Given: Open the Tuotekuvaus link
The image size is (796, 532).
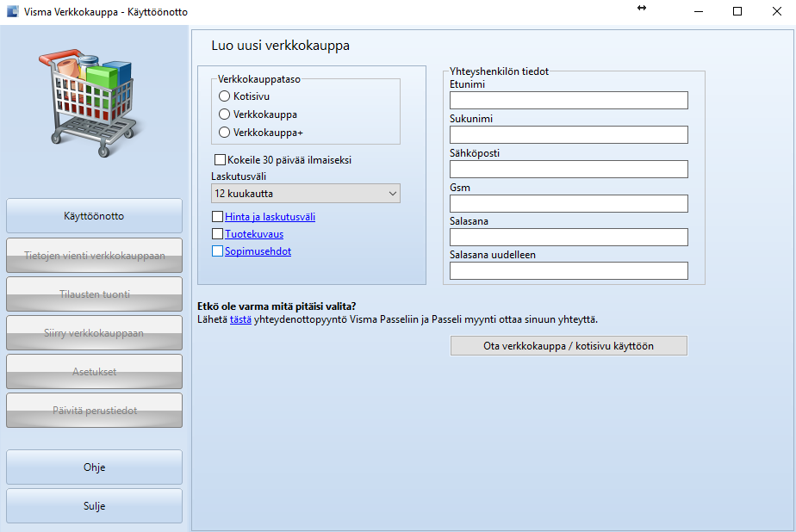Looking at the screenshot, I should pyautogui.click(x=254, y=234).
